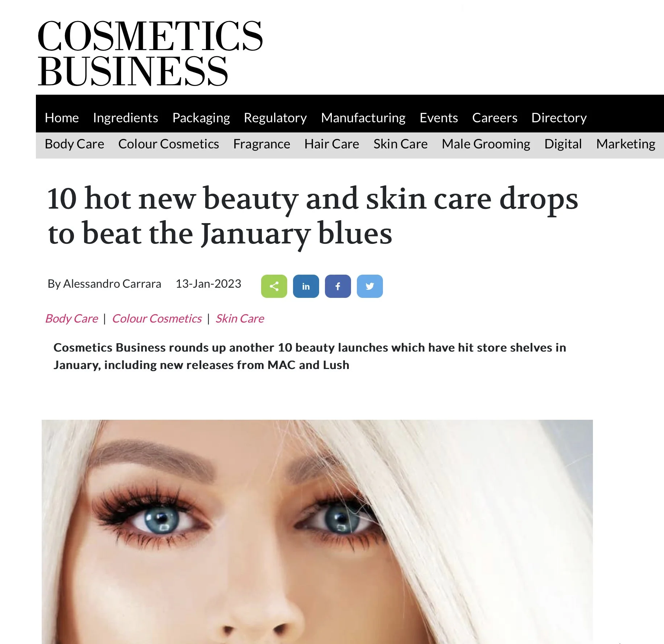The width and height of the screenshot is (664, 644).
Task: Open the Directory menu item
Action: [559, 118]
